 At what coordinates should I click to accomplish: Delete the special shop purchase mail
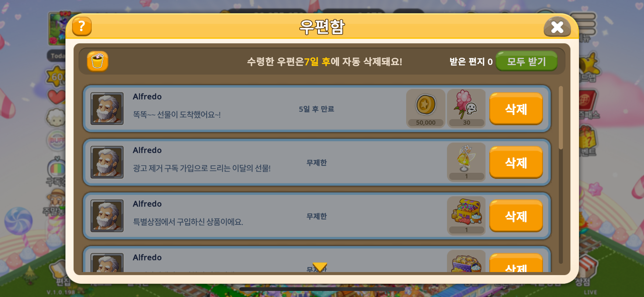(x=516, y=216)
